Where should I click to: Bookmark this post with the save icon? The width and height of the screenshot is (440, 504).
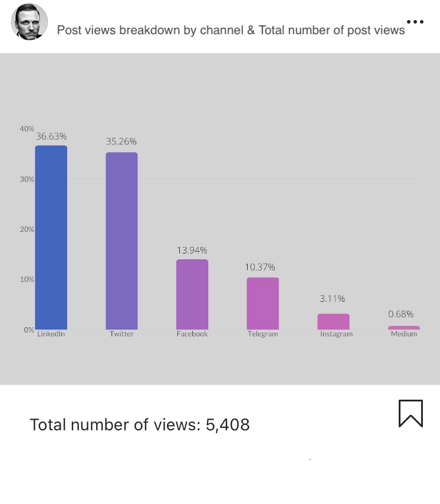(x=411, y=413)
